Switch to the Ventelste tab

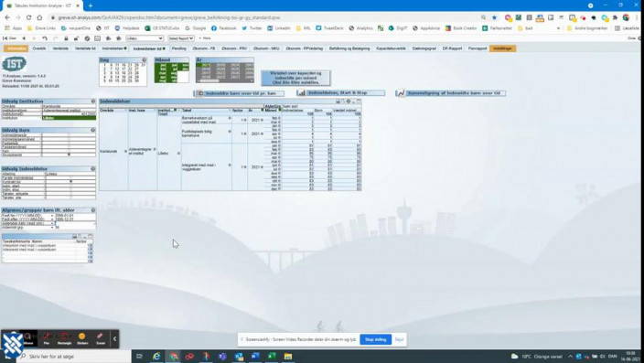pyautogui.click(x=60, y=48)
